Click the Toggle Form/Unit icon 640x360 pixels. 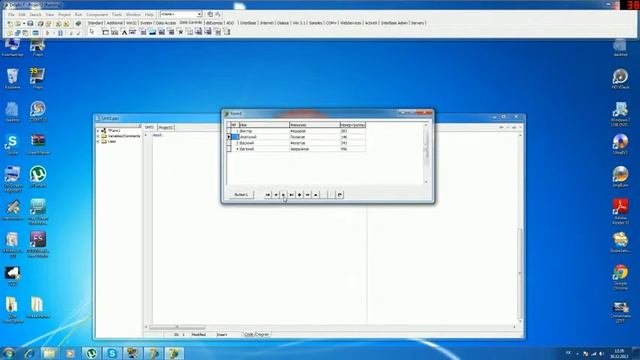click(25, 33)
